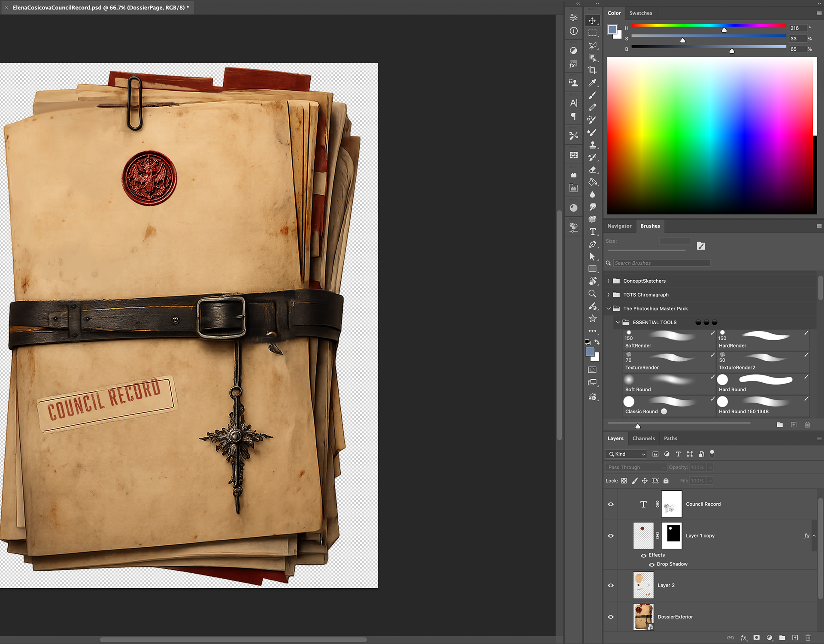Select the Crop tool

592,70
